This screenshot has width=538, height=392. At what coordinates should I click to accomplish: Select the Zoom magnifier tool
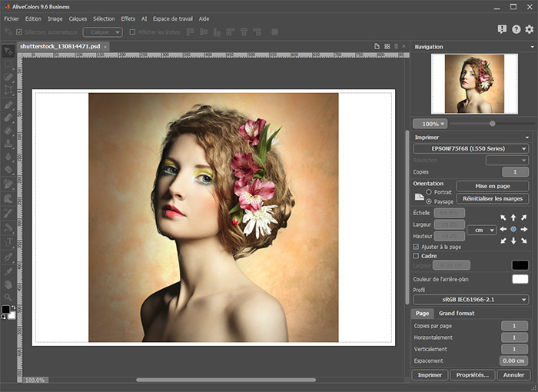pos(8,297)
